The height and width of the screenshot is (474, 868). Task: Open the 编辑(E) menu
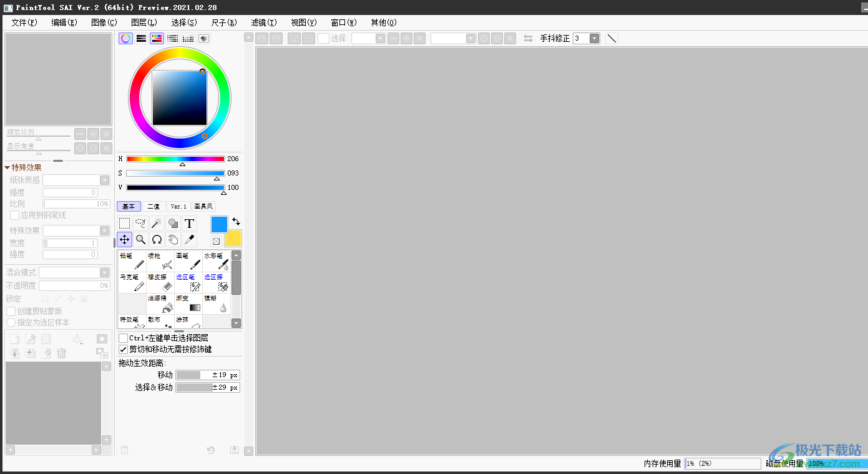pos(64,22)
